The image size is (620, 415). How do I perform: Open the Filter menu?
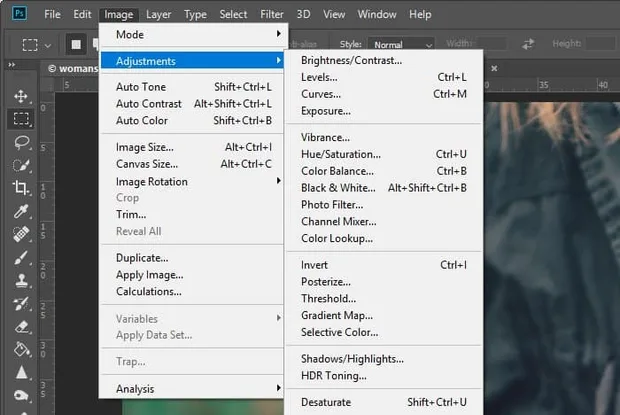click(x=272, y=15)
